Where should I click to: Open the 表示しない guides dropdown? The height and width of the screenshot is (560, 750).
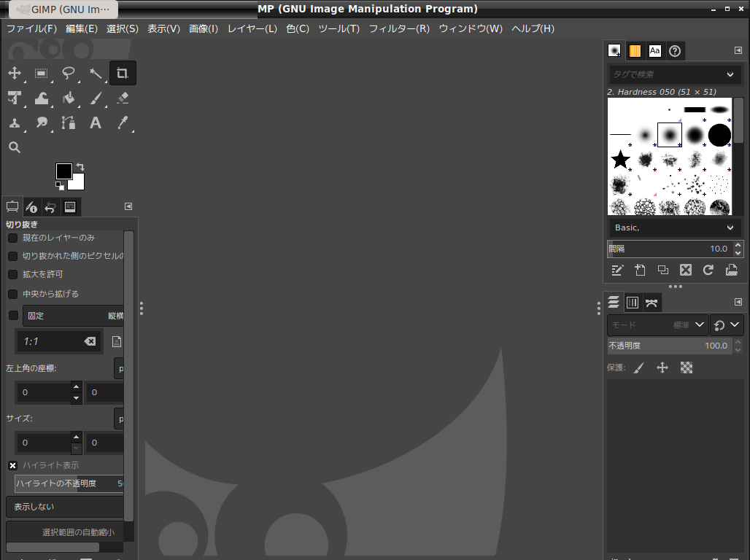[65, 507]
